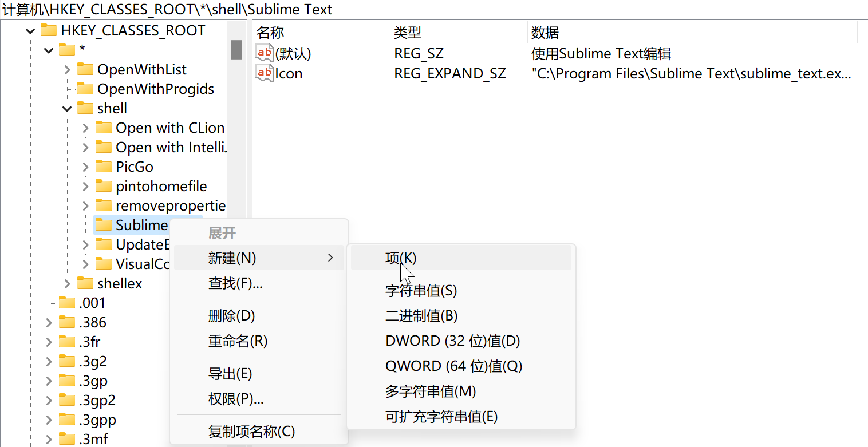Select the removepropertie tree key
The width and height of the screenshot is (868, 447).
(x=171, y=205)
